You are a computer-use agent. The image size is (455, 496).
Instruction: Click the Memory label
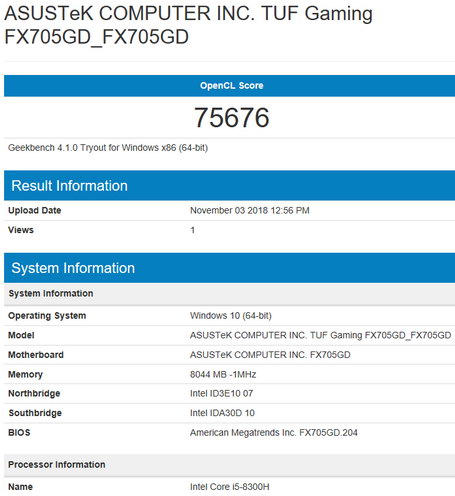click(x=25, y=374)
